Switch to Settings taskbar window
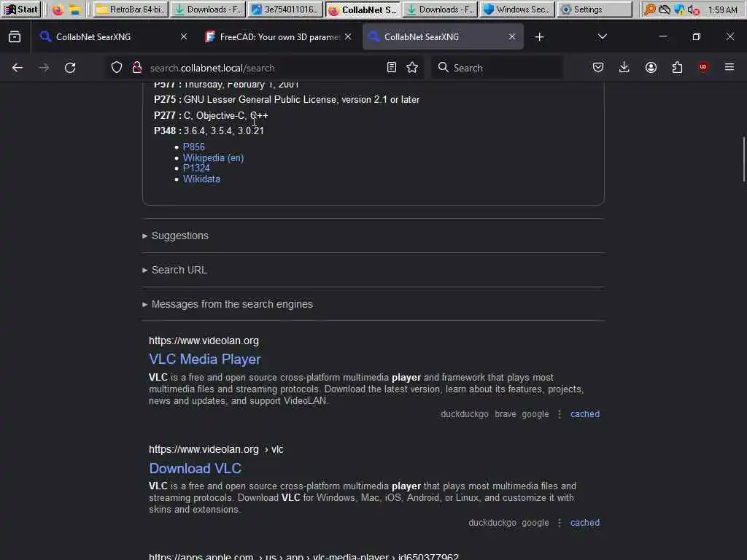Image resolution: width=747 pixels, height=560 pixels. pos(595,9)
